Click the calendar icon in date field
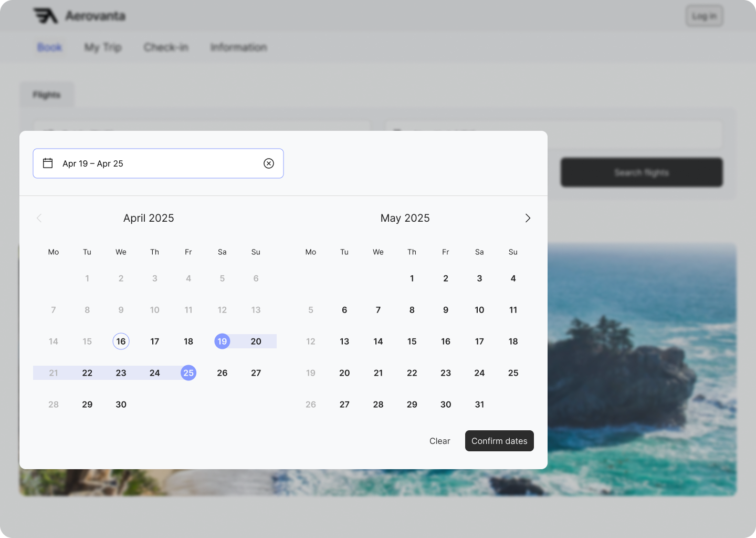 48,163
